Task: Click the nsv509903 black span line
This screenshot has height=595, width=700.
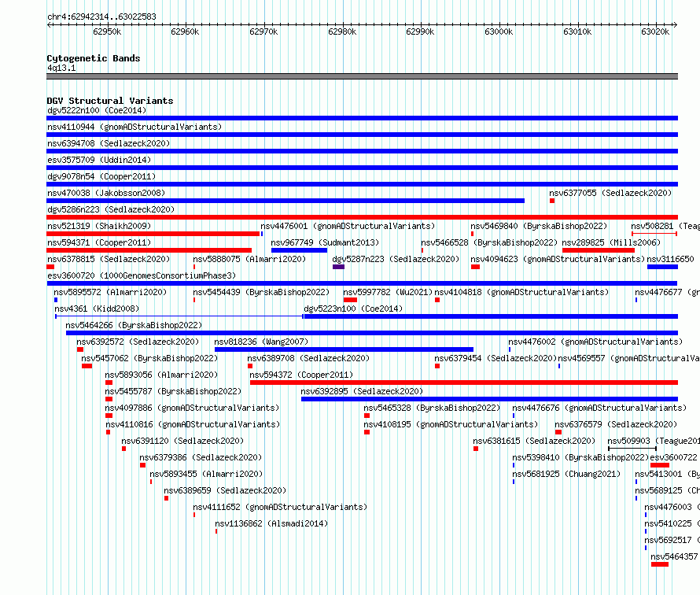Action: [632, 449]
